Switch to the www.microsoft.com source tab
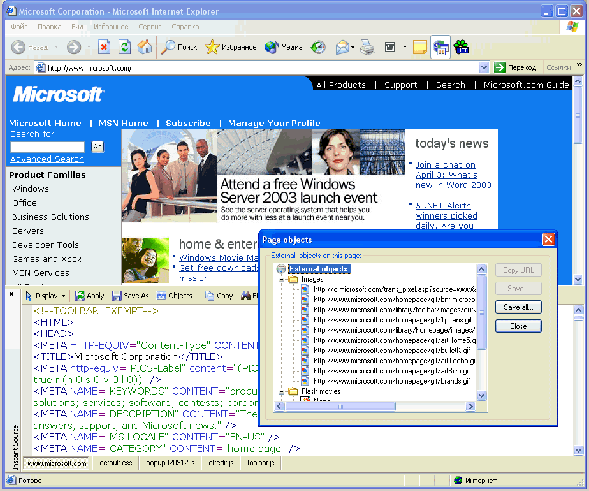589x491 pixels. click(56, 463)
